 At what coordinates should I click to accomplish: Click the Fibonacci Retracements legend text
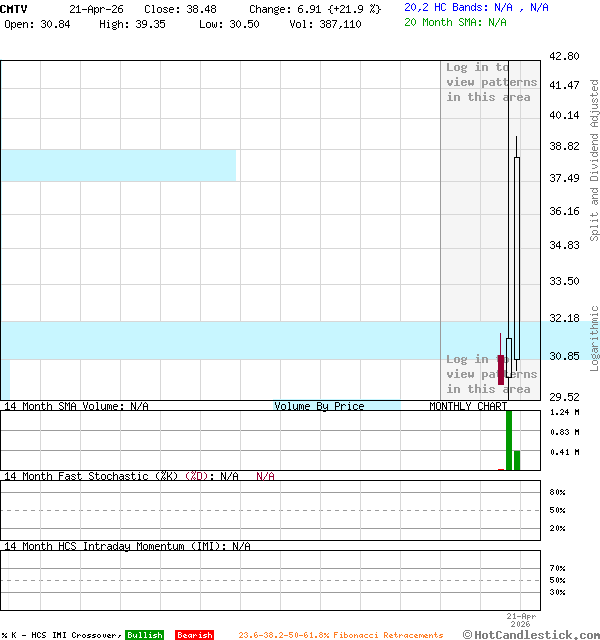(340, 635)
